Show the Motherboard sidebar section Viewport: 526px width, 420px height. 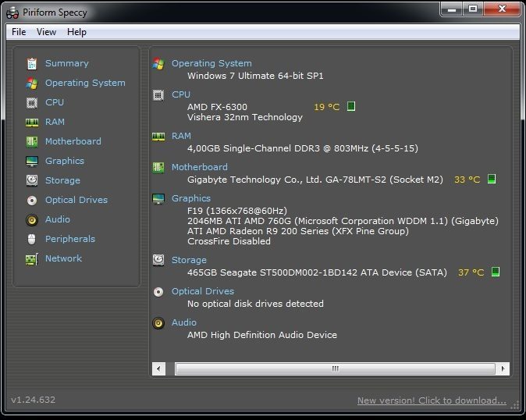[x=73, y=141]
